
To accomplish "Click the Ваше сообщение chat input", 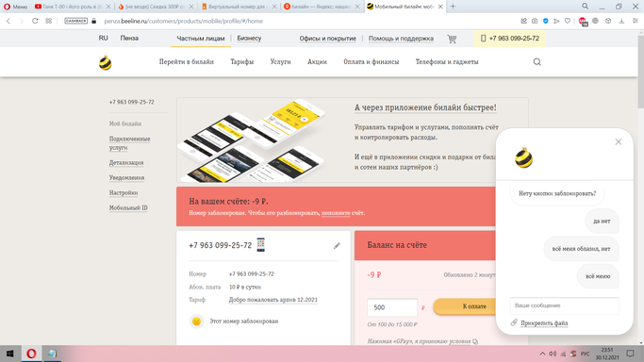I will coord(564,305).
